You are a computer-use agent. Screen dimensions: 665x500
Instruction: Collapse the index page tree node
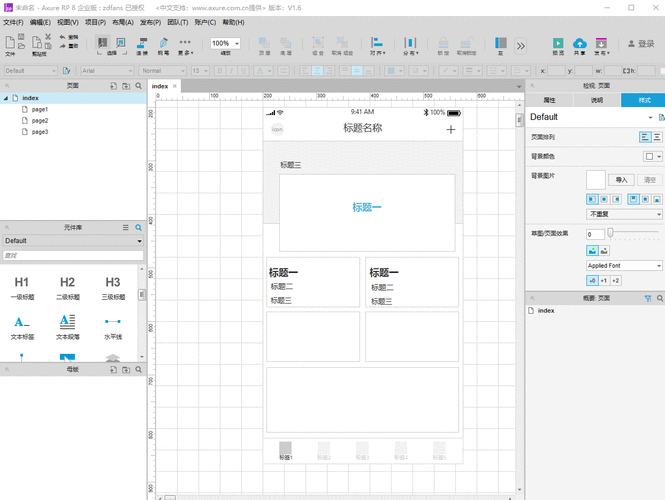pos(5,98)
